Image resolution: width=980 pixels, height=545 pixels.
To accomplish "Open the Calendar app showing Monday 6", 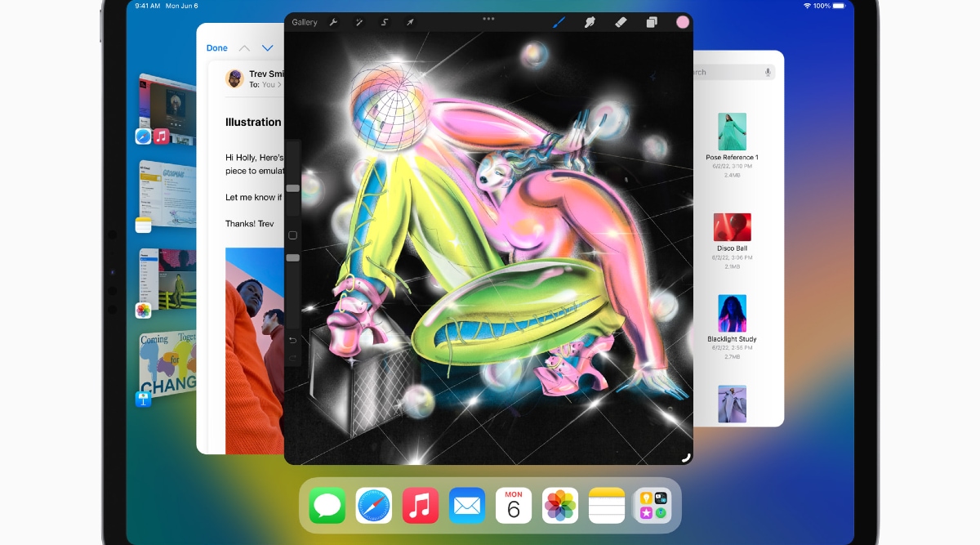I will [x=513, y=504].
